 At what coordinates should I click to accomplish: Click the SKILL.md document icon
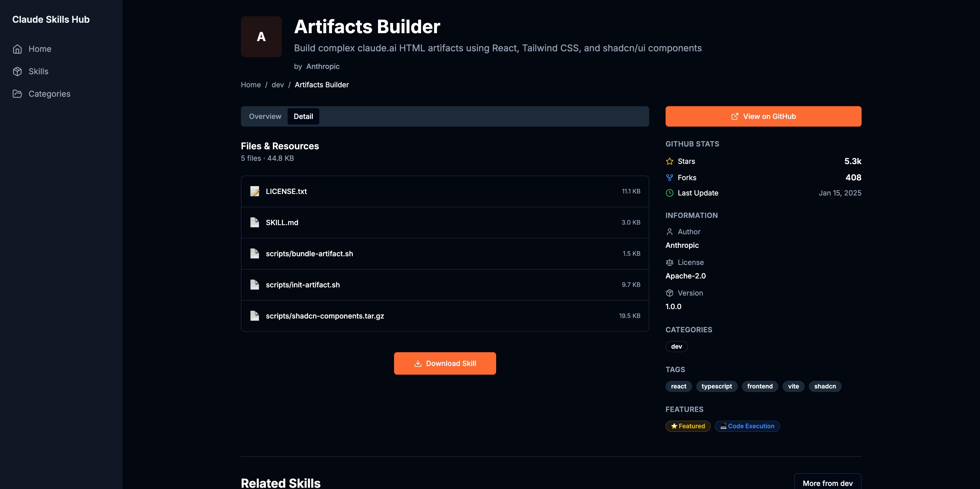pyautogui.click(x=254, y=223)
